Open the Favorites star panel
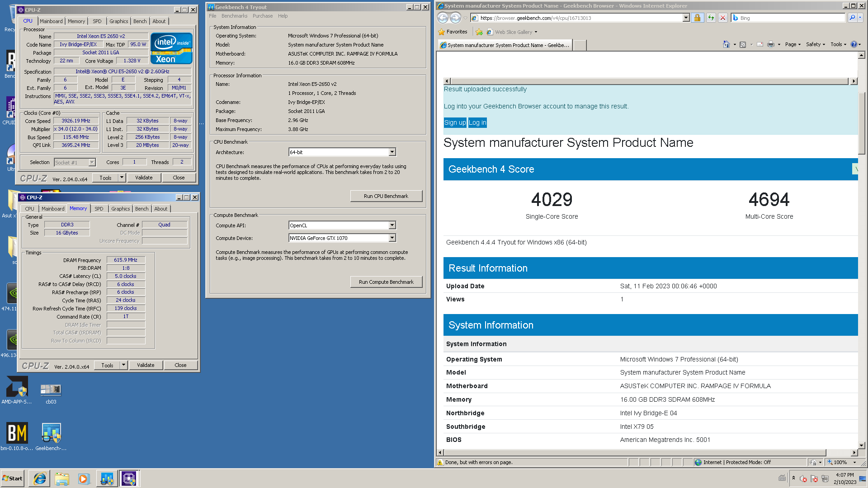This screenshot has width=868, height=488. [x=453, y=32]
